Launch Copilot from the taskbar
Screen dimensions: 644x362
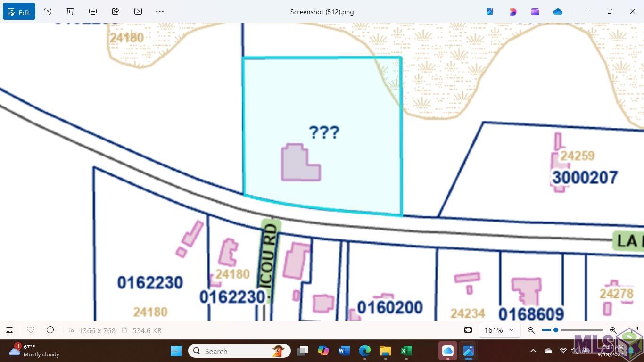coord(323,351)
